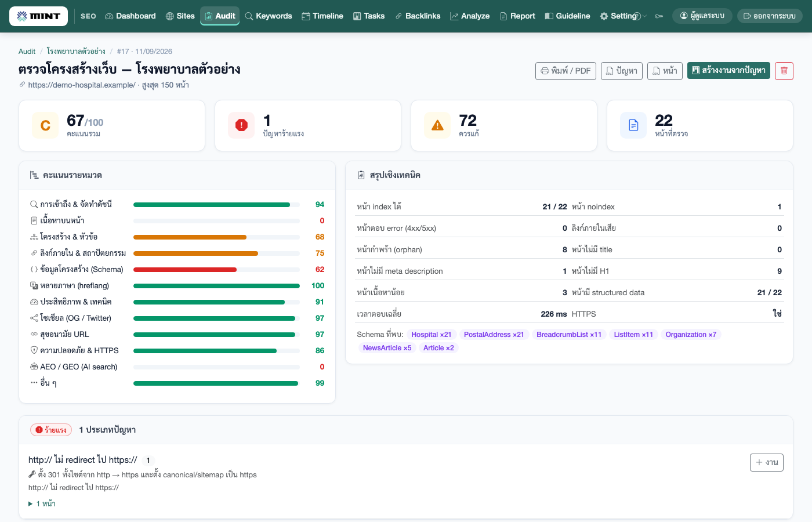Open the Dashboard page

pos(130,16)
